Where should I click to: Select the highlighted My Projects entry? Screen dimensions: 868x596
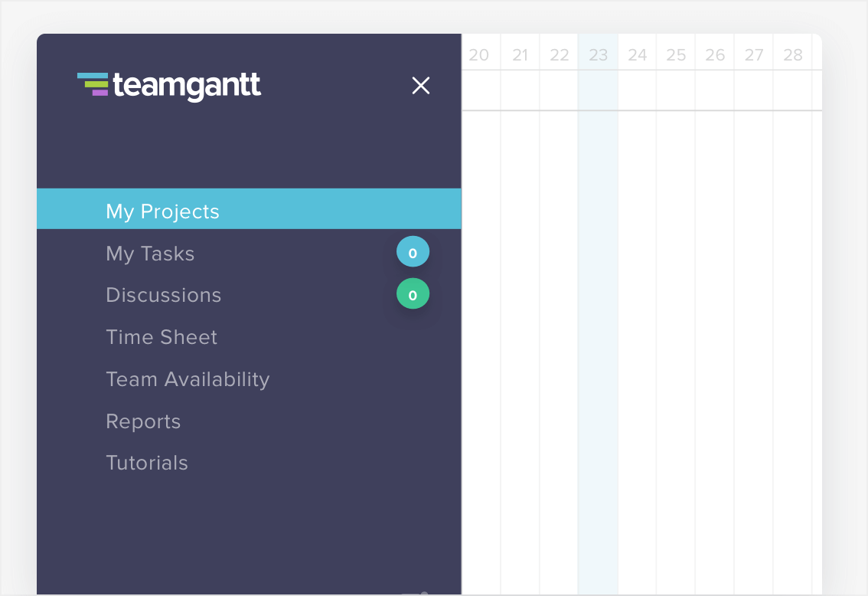tap(162, 211)
